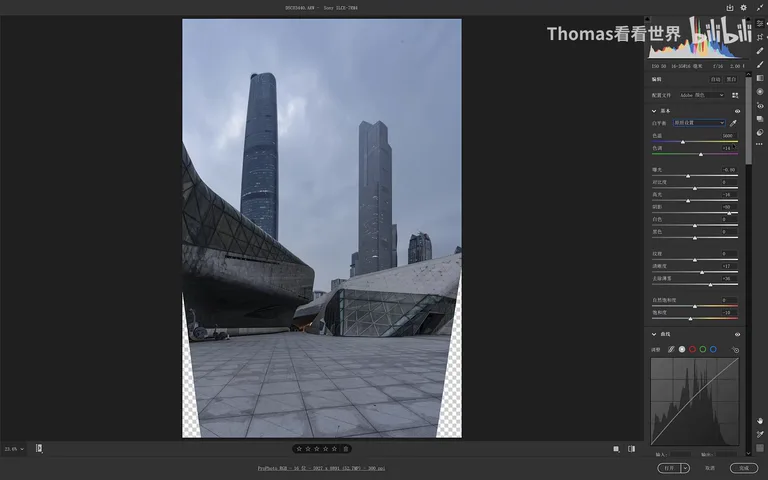Open Camera Raw preferences gear icon
Viewport: 768px width, 480px height.
click(x=744, y=7)
